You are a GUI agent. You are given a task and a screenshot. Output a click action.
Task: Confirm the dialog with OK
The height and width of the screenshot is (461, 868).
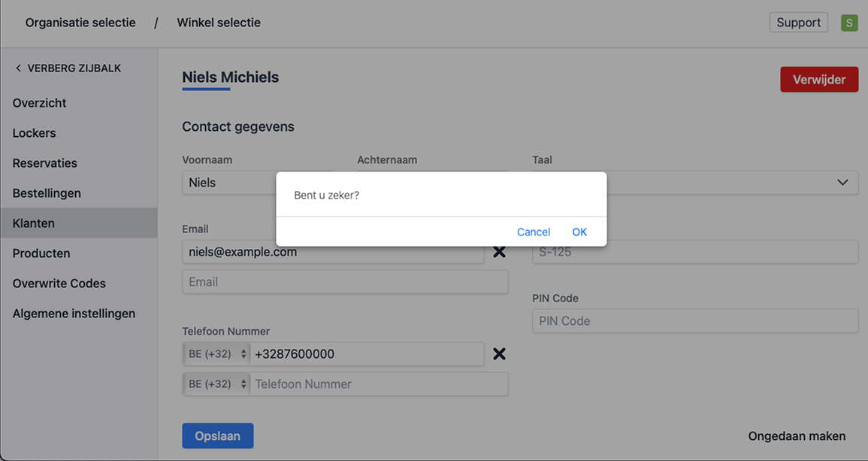pos(579,232)
